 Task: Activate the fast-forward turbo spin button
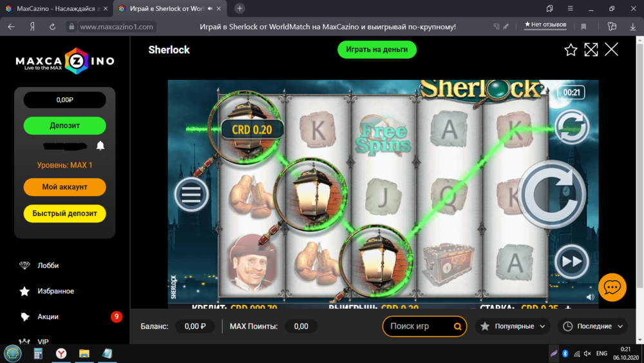point(571,262)
